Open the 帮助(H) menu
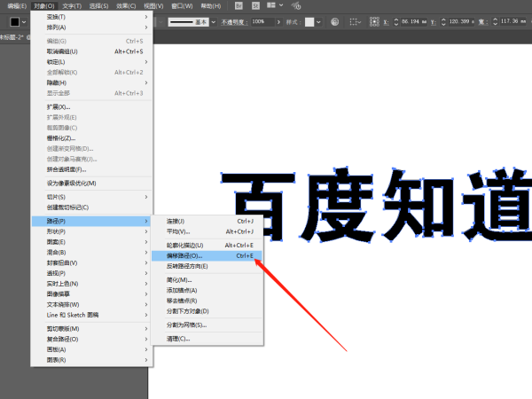Viewport: 532px width, 399px height. [211, 6]
